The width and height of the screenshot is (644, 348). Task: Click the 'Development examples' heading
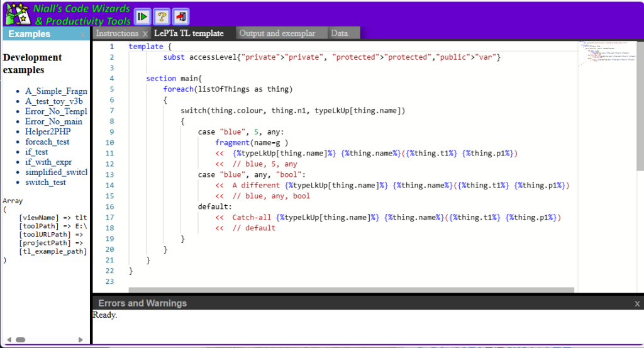[x=33, y=64]
